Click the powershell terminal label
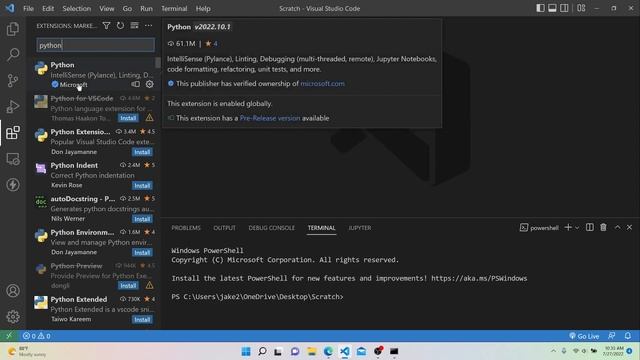 pyautogui.click(x=539, y=228)
